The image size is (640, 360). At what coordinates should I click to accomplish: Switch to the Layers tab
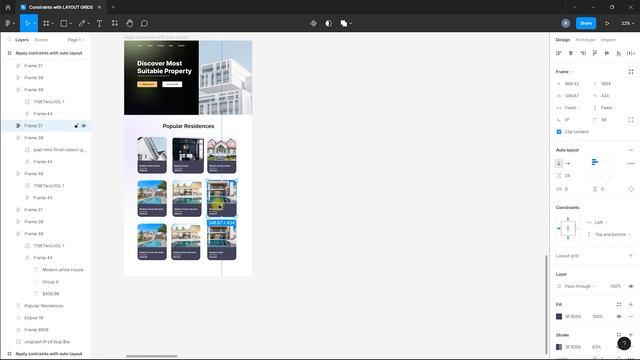tap(22, 40)
